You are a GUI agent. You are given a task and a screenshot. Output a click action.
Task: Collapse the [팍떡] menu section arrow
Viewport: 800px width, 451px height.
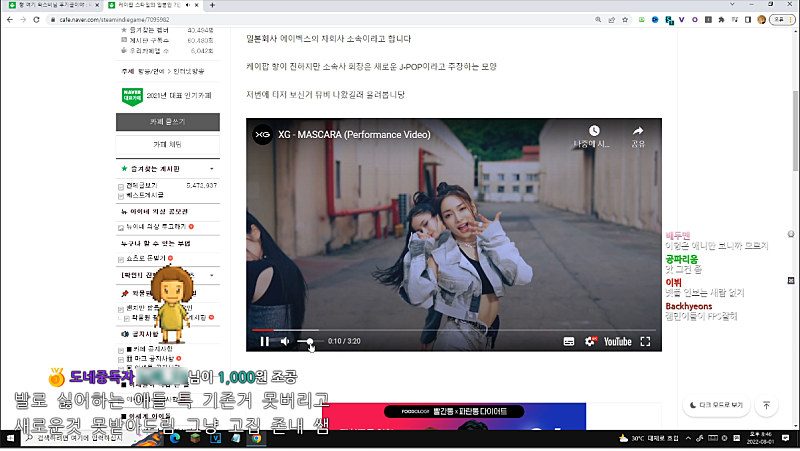click(x=212, y=275)
